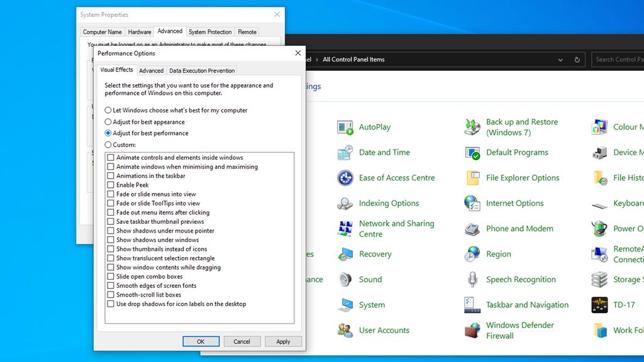Viewport: 644px width, 362px height.
Task: Click the System computer icon
Action: pos(345,305)
